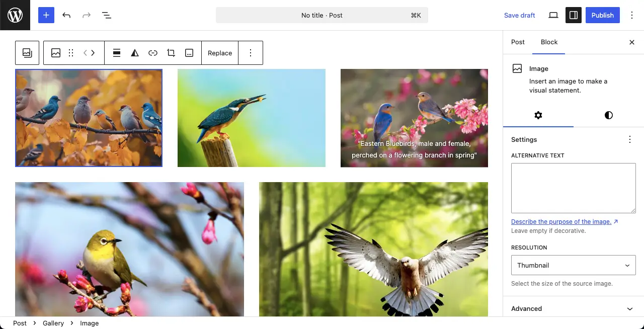The height and width of the screenshot is (329, 644).
Task: Expand the Advanced section
Action: tap(573, 308)
